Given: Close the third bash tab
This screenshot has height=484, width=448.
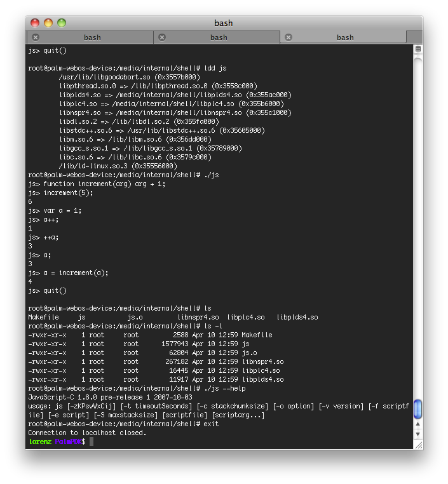Looking at the screenshot, I should pos(288,37).
